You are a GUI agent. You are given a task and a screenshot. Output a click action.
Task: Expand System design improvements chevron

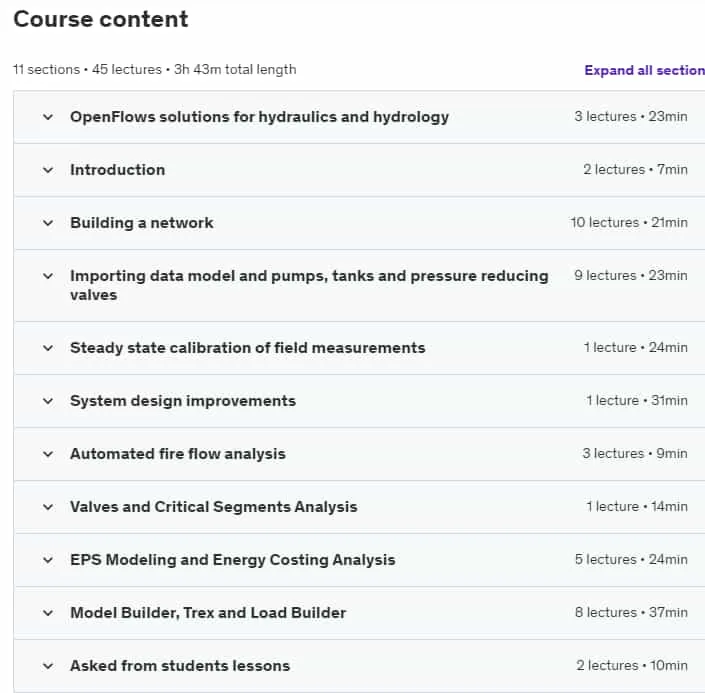pos(48,401)
